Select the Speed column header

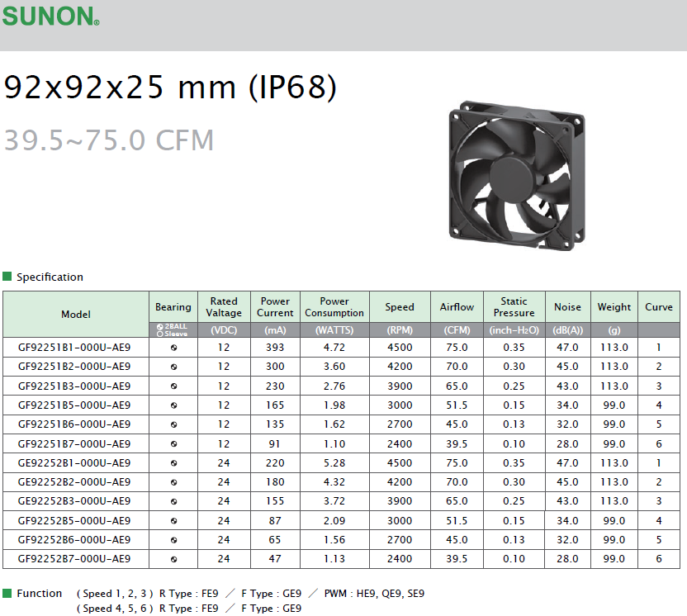click(400, 306)
